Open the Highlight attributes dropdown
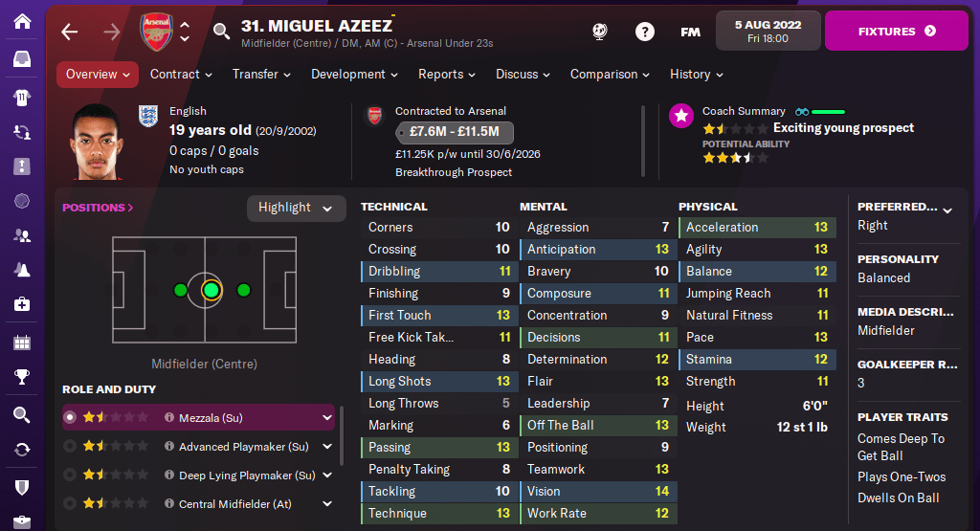 pyautogui.click(x=296, y=208)
